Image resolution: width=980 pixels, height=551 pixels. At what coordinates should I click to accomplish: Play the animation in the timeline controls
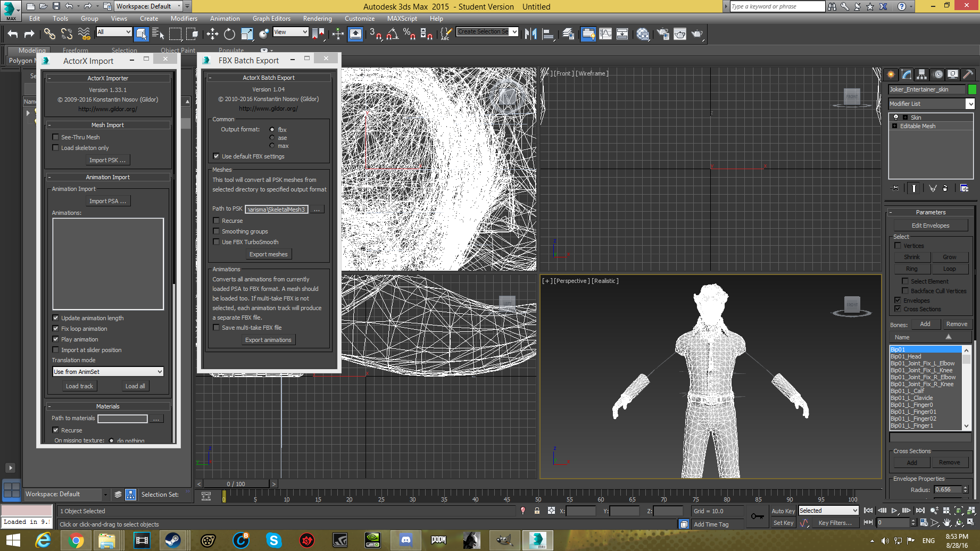tap(894, 511)
